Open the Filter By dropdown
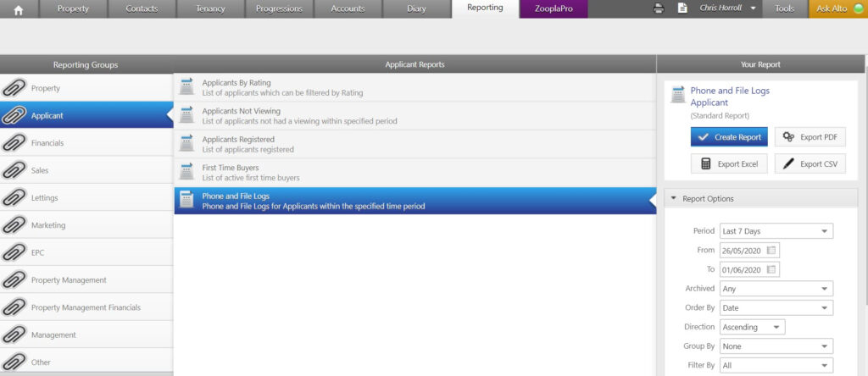 (776, 366)
